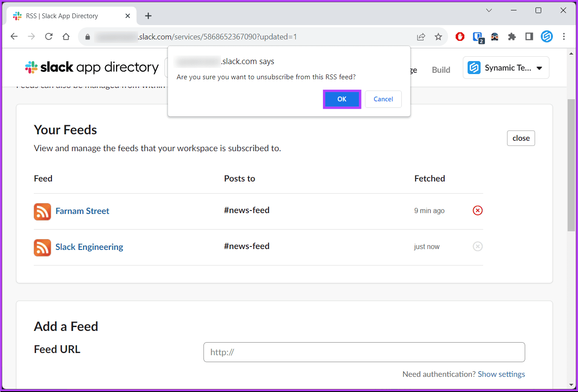The height and width of the screenshot is (392, 578).
Task: Expand the tab search chevron
Action: click(x=489, y=10)
